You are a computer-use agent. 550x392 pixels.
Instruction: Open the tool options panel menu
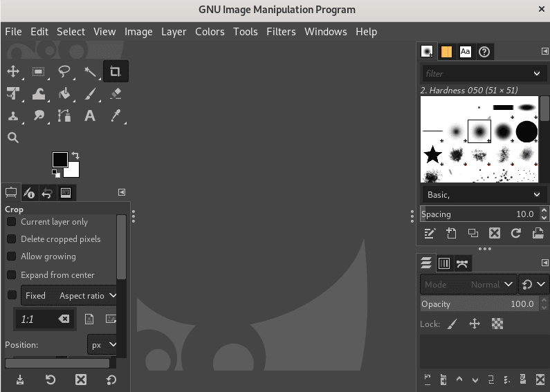[121, 192]
